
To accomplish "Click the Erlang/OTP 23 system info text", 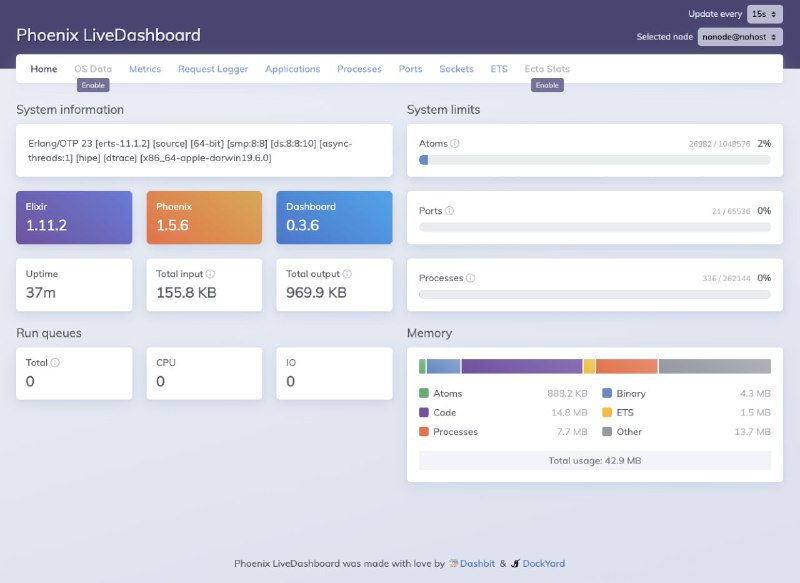I will pyautogui.click(x=190, y=150).
